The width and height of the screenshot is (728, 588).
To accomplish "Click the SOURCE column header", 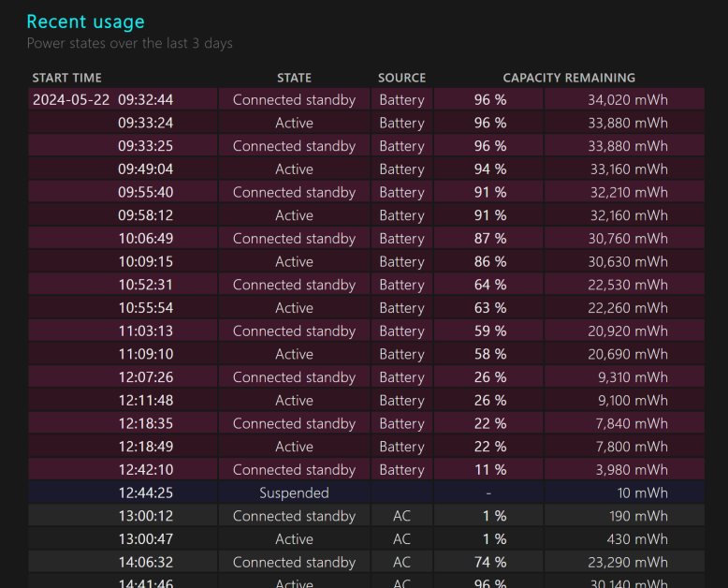I will (401, 78).
